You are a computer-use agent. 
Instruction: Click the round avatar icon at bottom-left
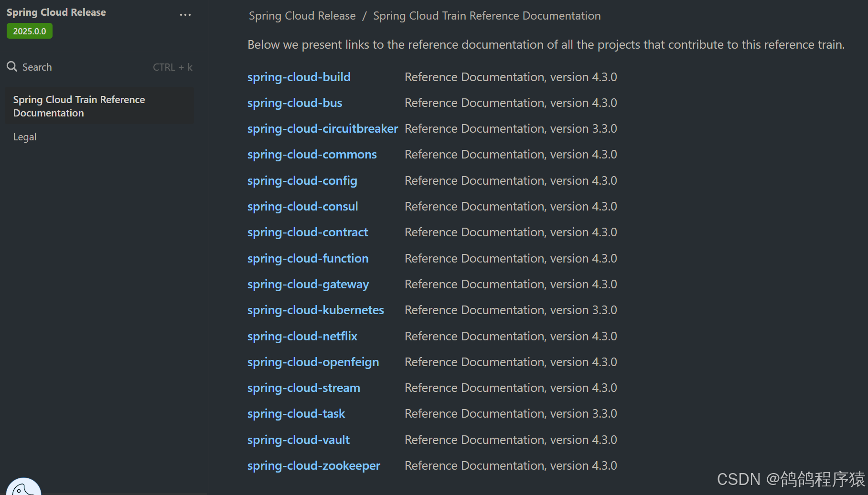tap(23, 487)
